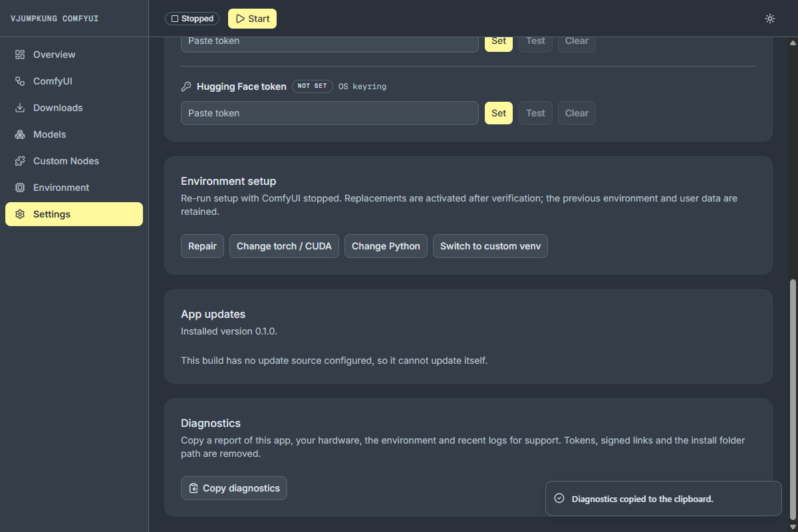Viewport: 798px width, 532px height.
Task: Focus the Hugging Face Paste token field
Action: (x=330, y=113)
